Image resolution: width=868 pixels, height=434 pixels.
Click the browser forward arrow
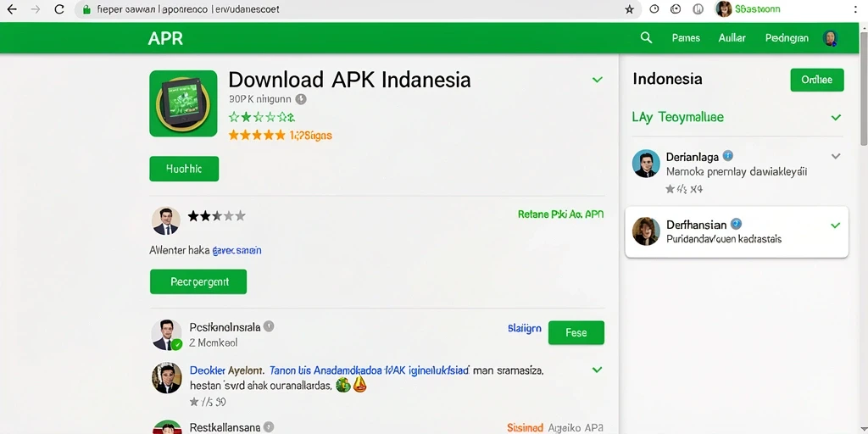coord(36,9)
